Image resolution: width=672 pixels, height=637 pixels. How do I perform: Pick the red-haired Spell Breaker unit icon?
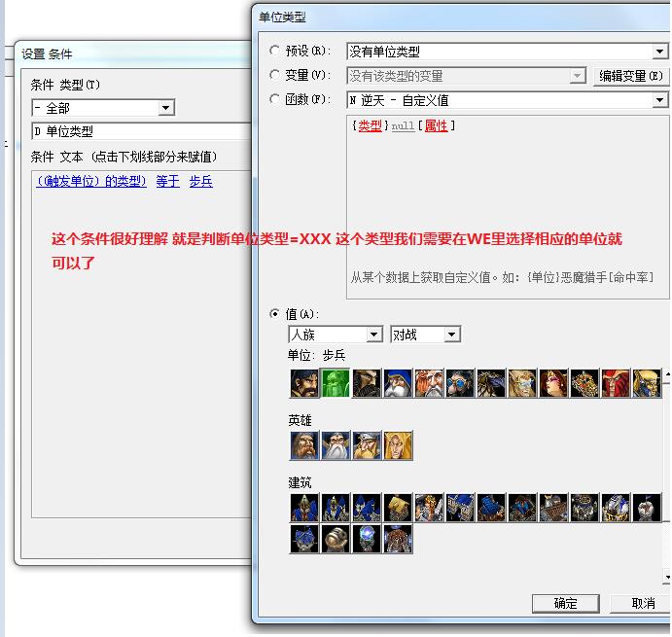pos(616,383)
